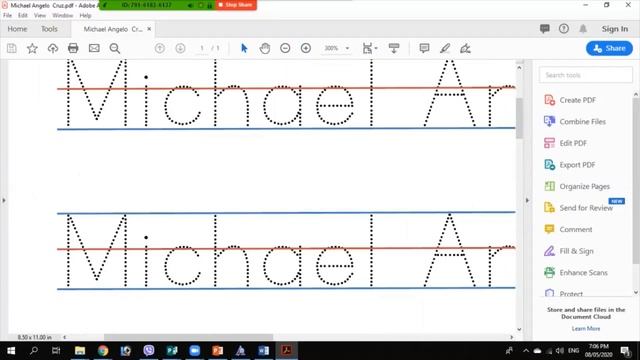Open Google Chrome from the taskbar
640x360 pixels.
103,351
